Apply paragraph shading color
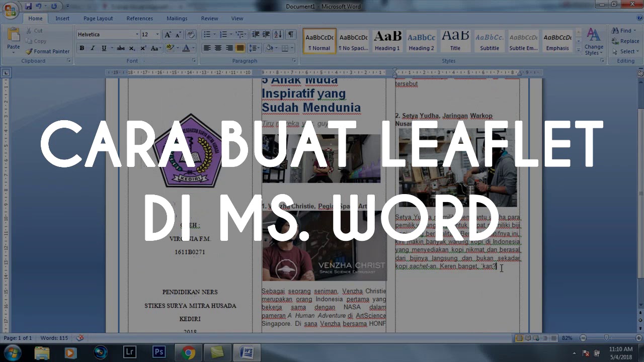This screenshot has height=362, width=644. [x=269, y=48]
